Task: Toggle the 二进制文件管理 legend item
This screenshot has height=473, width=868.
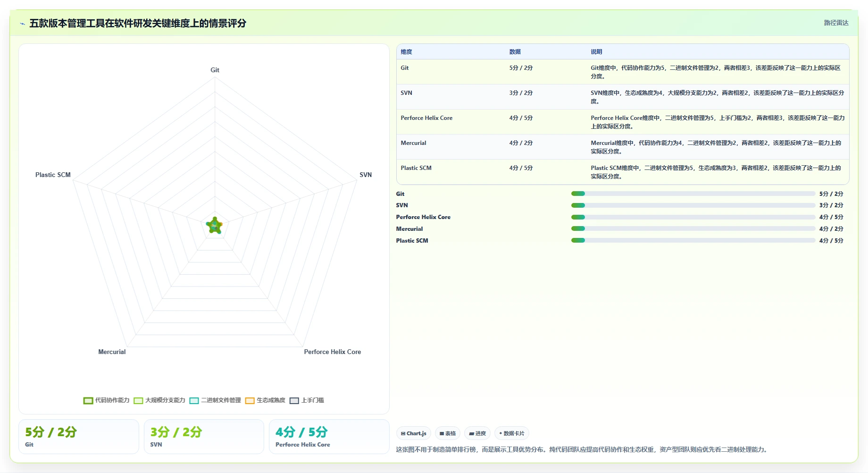Action: [215, 400]
